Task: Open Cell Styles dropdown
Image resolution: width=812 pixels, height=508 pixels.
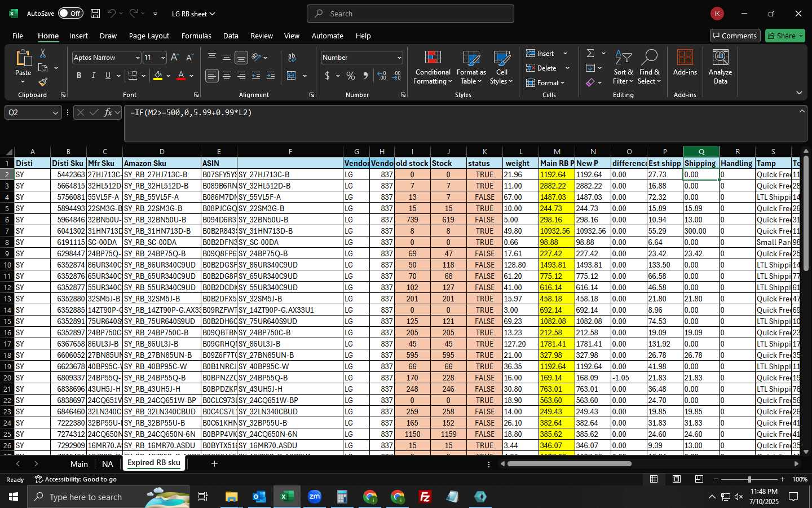Action: [501, 68]
